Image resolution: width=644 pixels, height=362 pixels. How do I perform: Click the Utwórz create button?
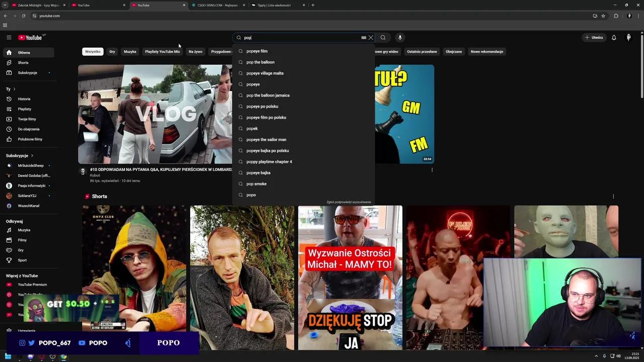pyautogui.click(x=594, y=38)
